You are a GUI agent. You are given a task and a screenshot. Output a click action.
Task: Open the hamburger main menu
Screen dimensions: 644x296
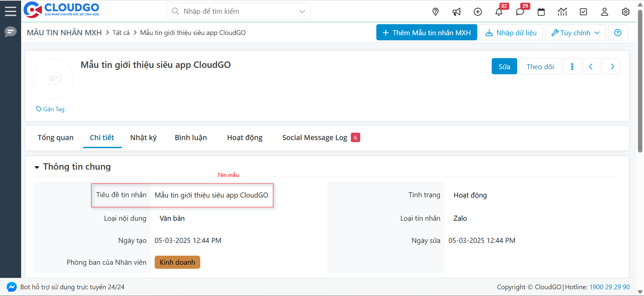(10, 11)
